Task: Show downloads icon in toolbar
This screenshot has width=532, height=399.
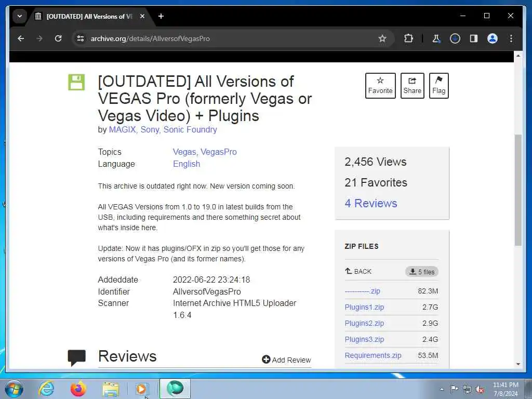Action: (x=455, y=38)
